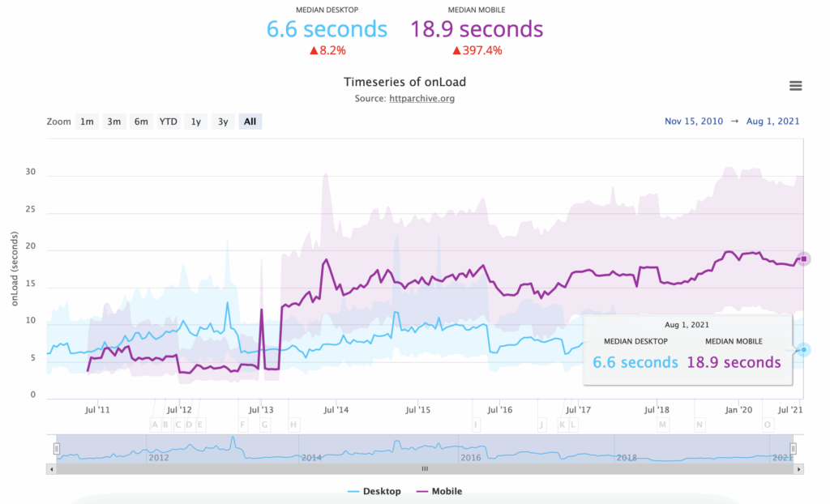Click the D event flag marker
This screenshot has height=504, width=830.
[x=189, y=425]
